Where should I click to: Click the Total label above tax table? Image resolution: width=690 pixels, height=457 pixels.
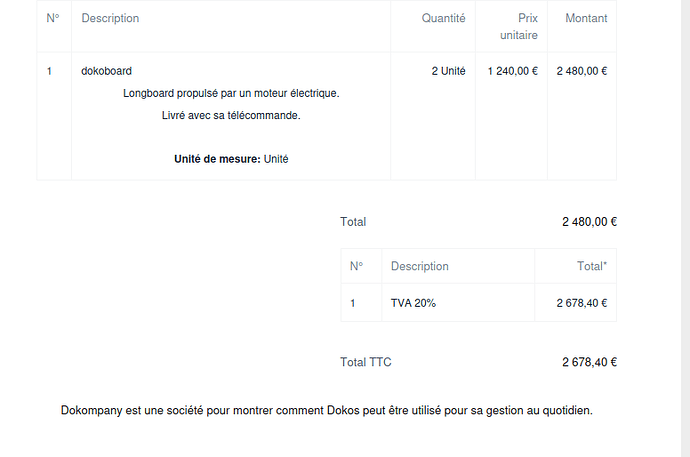(x=353, y=222)
